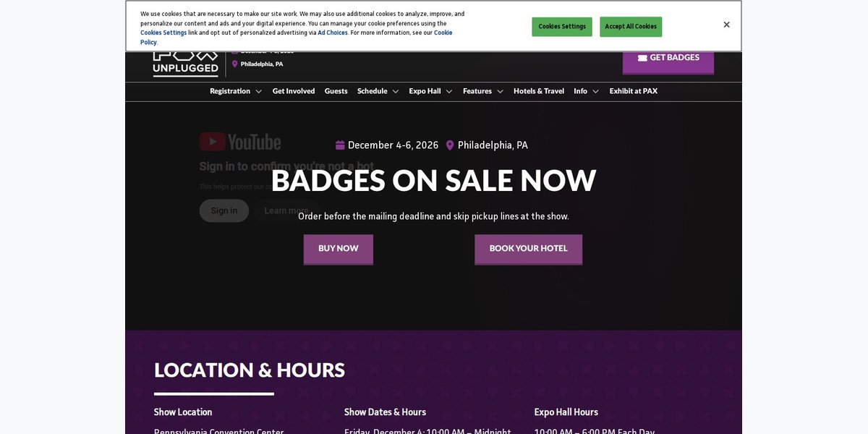
Task: Open the Features nav item
Action: point(477,91)
